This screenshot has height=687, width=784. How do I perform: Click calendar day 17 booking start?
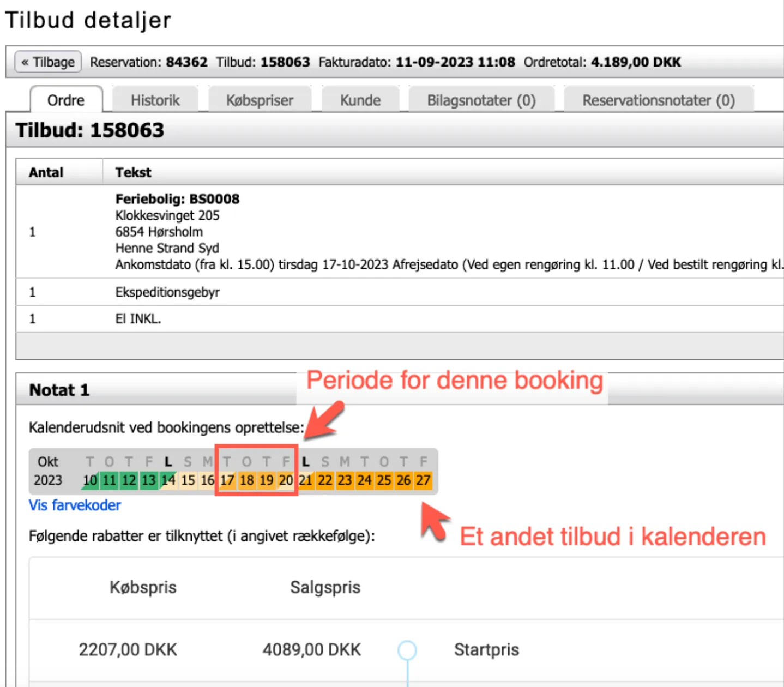click(x=227, y=480)
